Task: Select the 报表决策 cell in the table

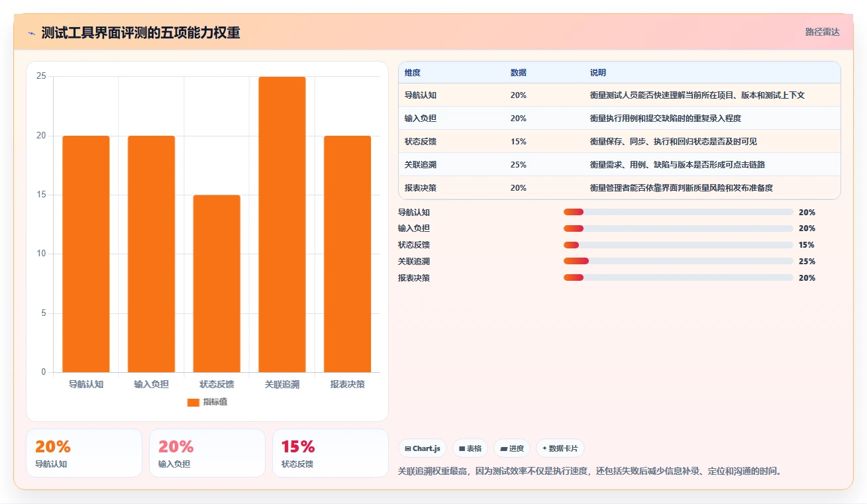Action: pyautogui.click(x=421, y=188)
